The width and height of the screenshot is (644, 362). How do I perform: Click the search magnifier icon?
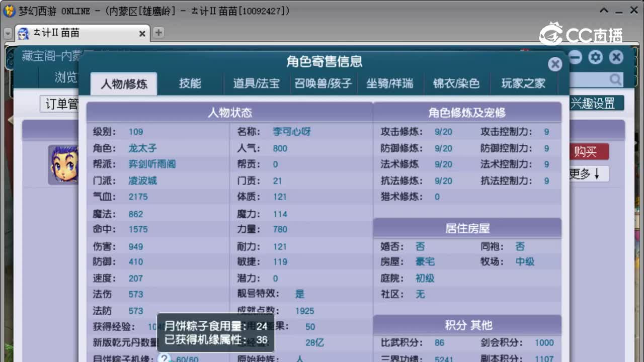tap(616, 79)
